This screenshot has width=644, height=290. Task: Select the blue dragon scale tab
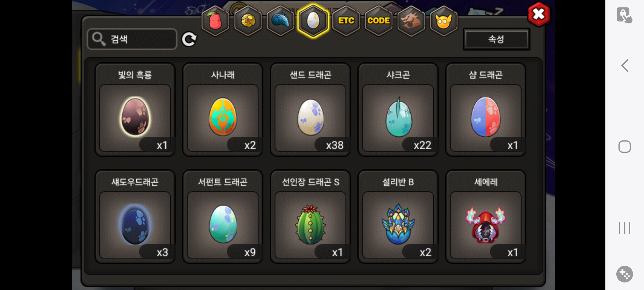281,21
